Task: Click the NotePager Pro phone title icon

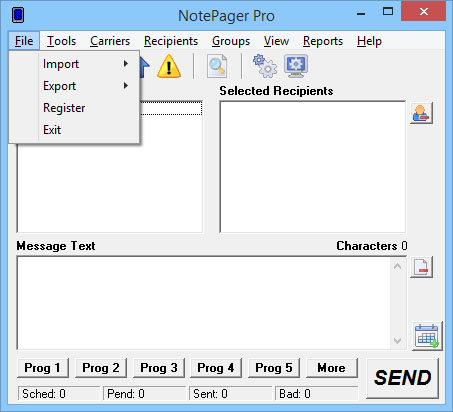Action: tap(18, 15)
